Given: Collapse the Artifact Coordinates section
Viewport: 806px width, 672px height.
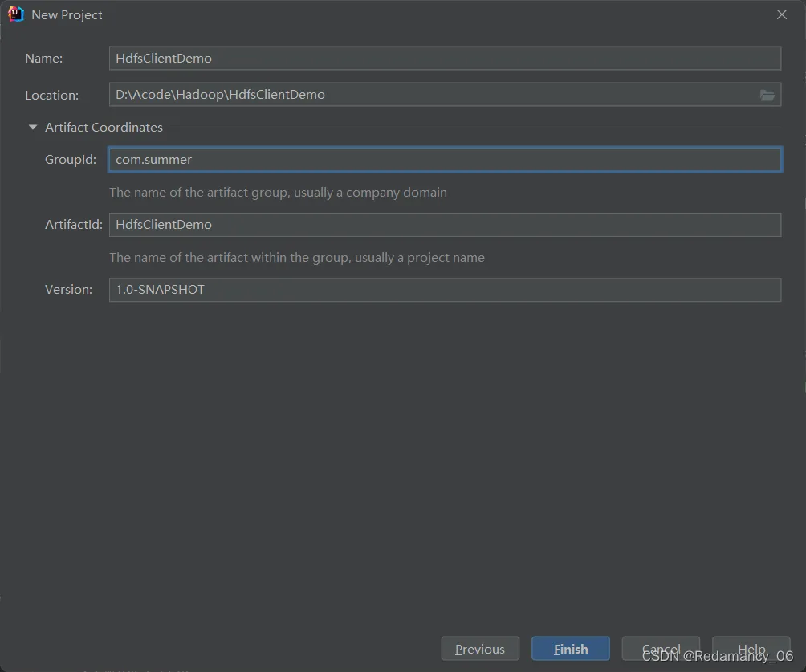Looking at the screenshot, I should click(x=33, y=127).
